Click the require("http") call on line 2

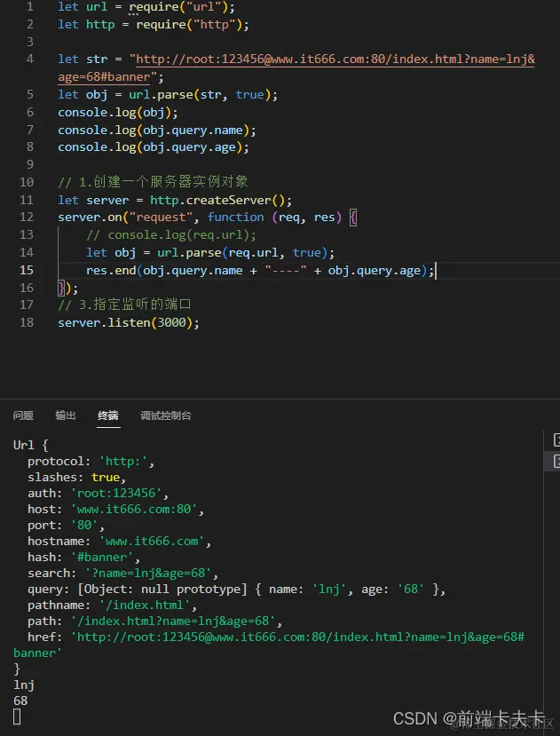pyautogui.click(x=189, y=24)
